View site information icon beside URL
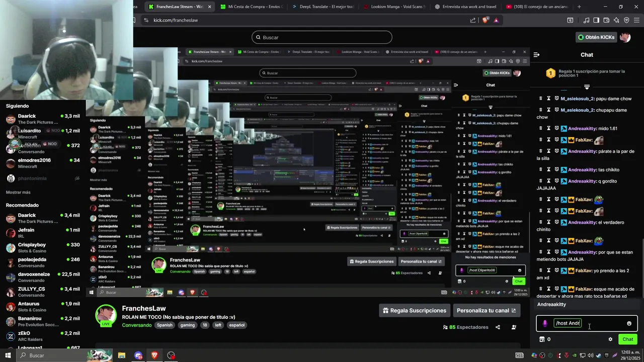Screen dimensions: 644x362 pos(146,20)
